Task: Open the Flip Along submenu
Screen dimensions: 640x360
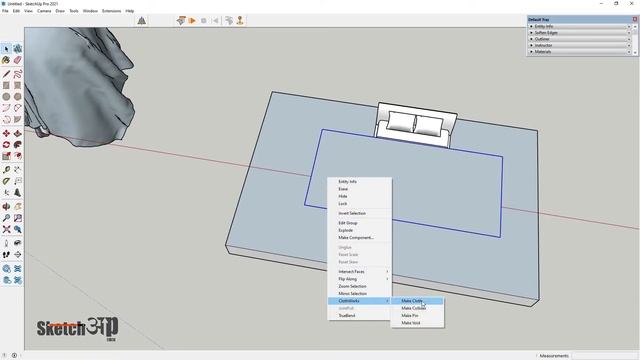Action: [360, 279]
